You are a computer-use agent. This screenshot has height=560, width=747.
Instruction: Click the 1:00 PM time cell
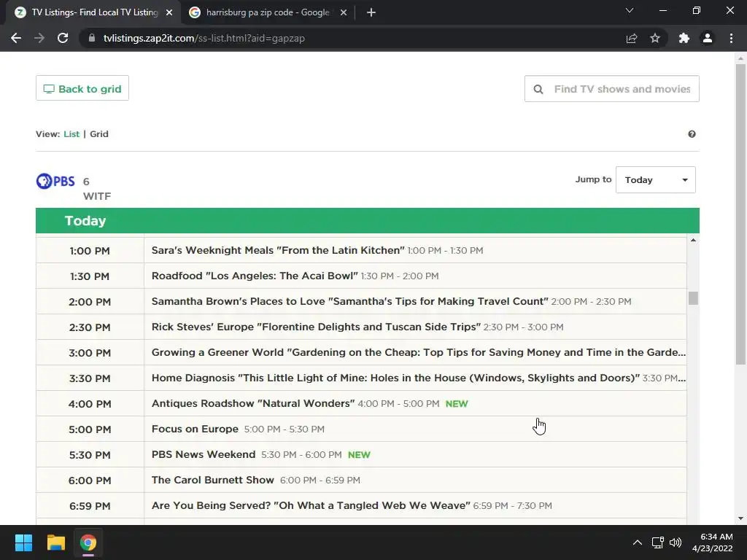pyautogui.click(x=90, y=251)
